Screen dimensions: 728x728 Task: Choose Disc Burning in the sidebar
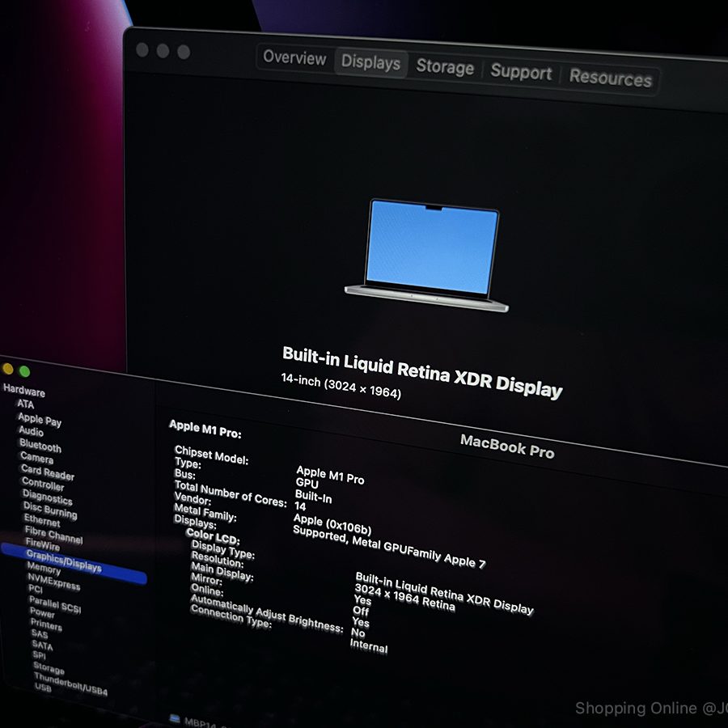pyautogui.click(x=50, y=510)
